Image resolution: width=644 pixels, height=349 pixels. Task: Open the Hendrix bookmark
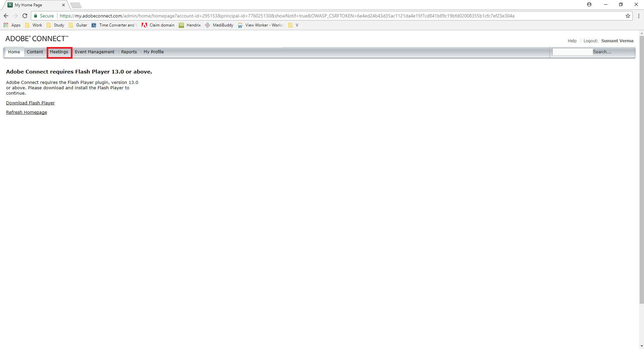coord(190,25)
